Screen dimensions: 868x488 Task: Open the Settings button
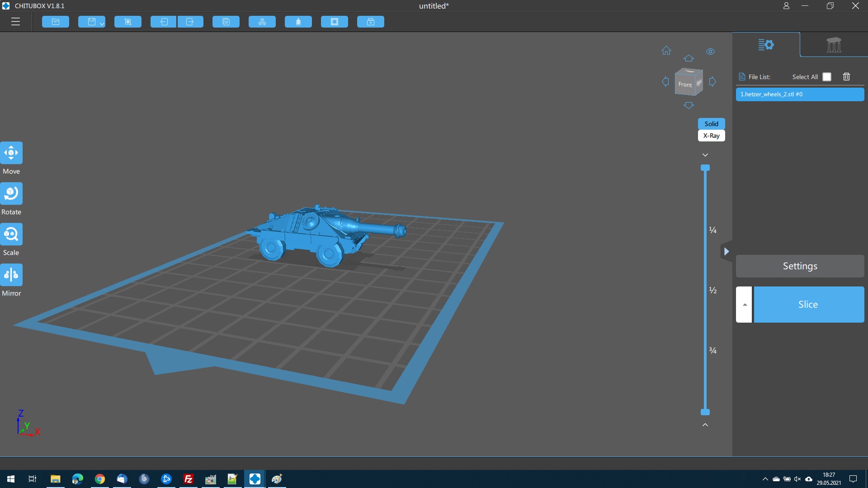(x=800, y=266)
